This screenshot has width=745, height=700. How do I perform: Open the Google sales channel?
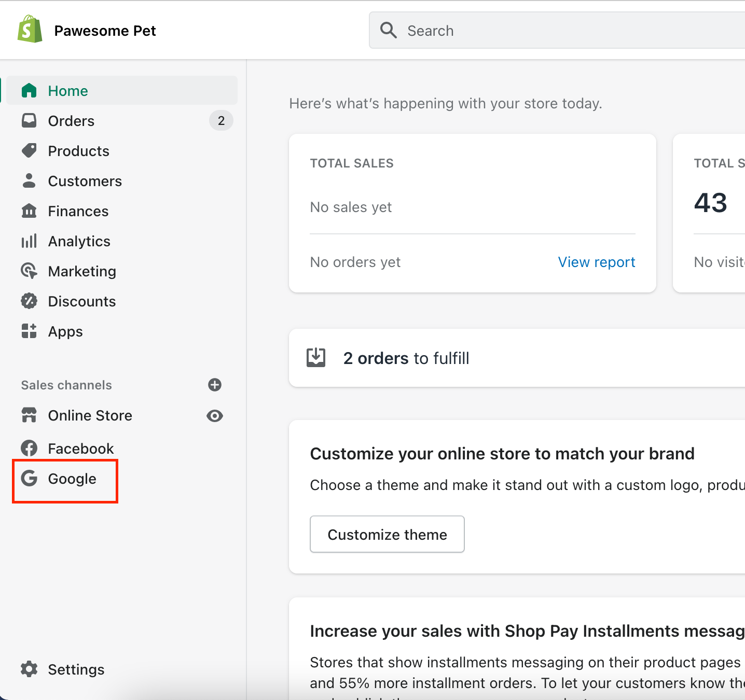(x=72, y=479)
